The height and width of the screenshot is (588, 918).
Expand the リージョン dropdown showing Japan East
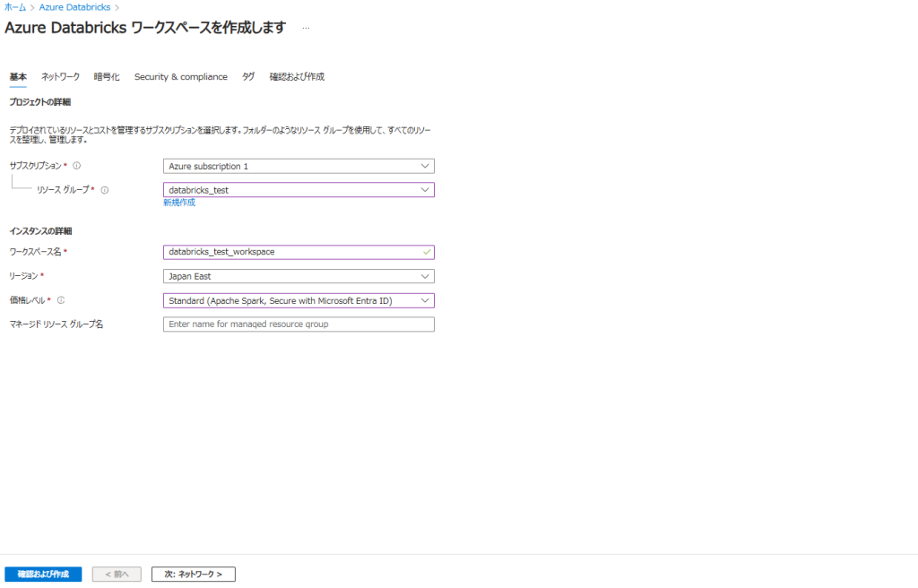click(x=299, y=276)
